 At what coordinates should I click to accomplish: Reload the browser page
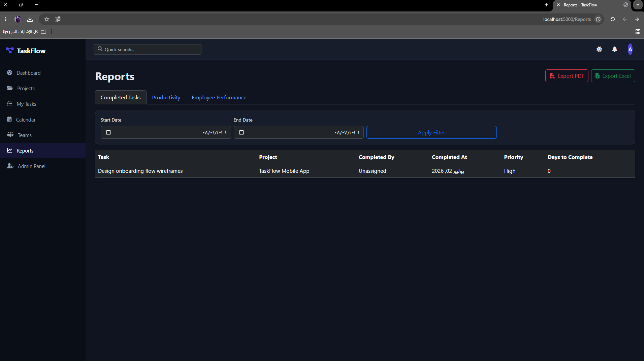click(613, 19)
